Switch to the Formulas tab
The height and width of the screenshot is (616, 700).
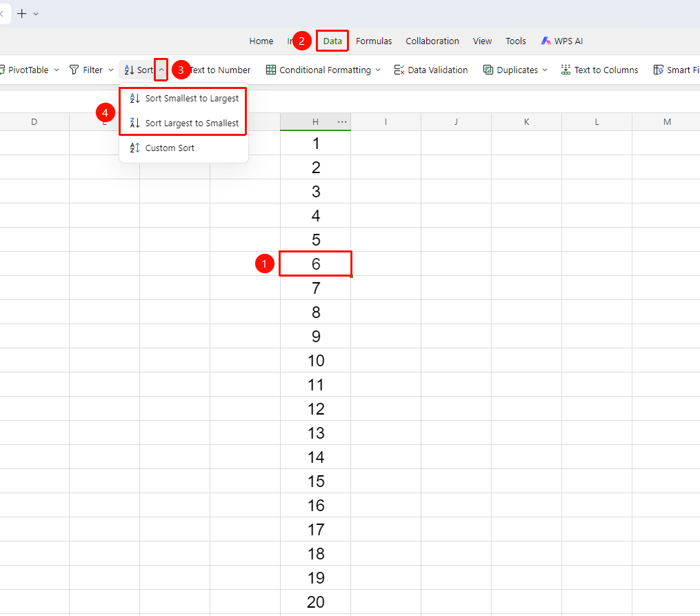374,41
